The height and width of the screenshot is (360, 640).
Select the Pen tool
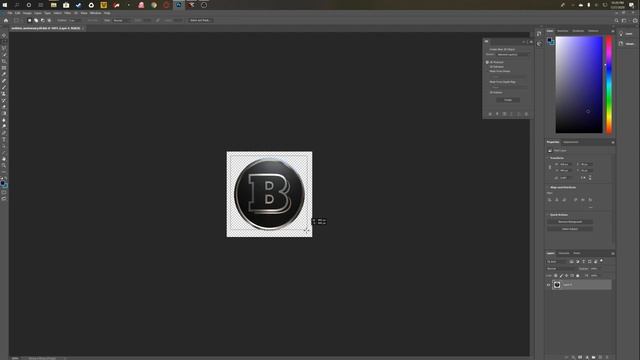[x=4, y=133]
